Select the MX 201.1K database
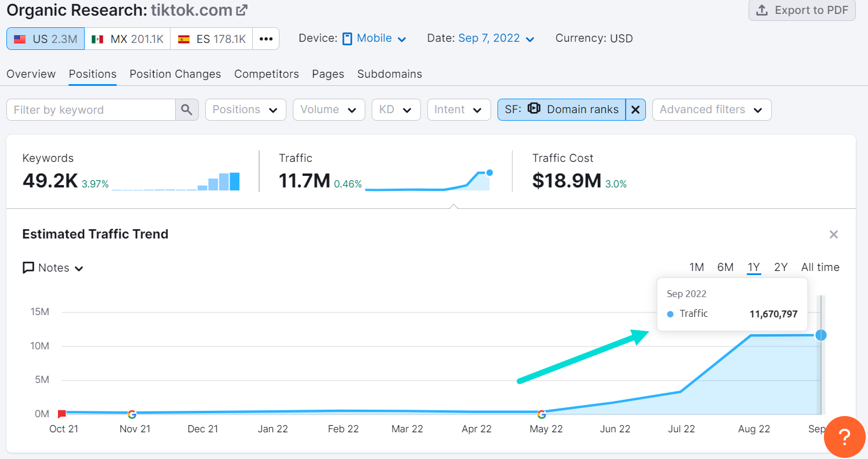The height and width of the screenshot is (459, 868). pyautogui.click(x=128, y=39)
